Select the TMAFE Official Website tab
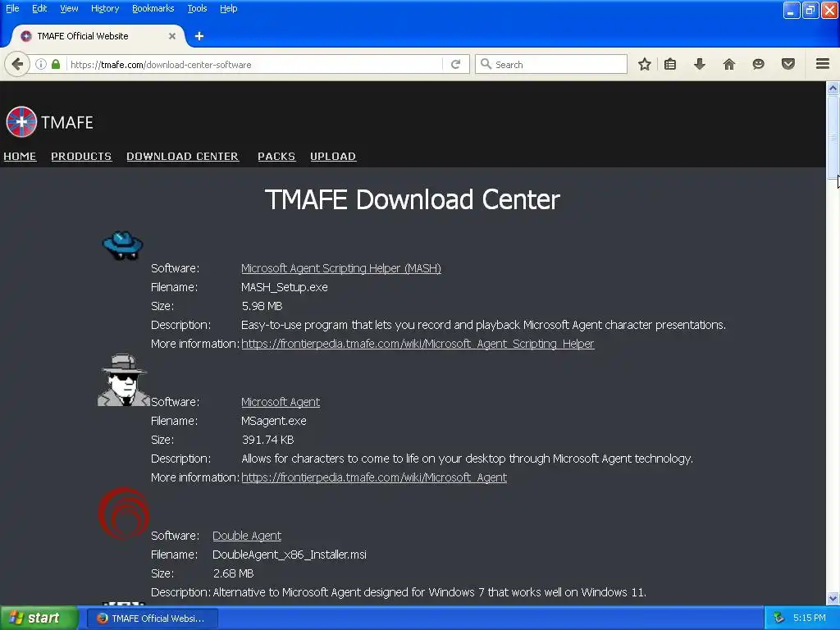The width and height of the screenshot is (840, 630). click(97, 36)
